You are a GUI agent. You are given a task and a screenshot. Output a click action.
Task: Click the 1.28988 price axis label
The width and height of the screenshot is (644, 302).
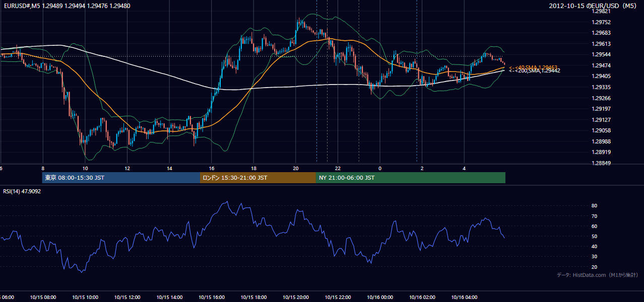[x=602, y=141]
